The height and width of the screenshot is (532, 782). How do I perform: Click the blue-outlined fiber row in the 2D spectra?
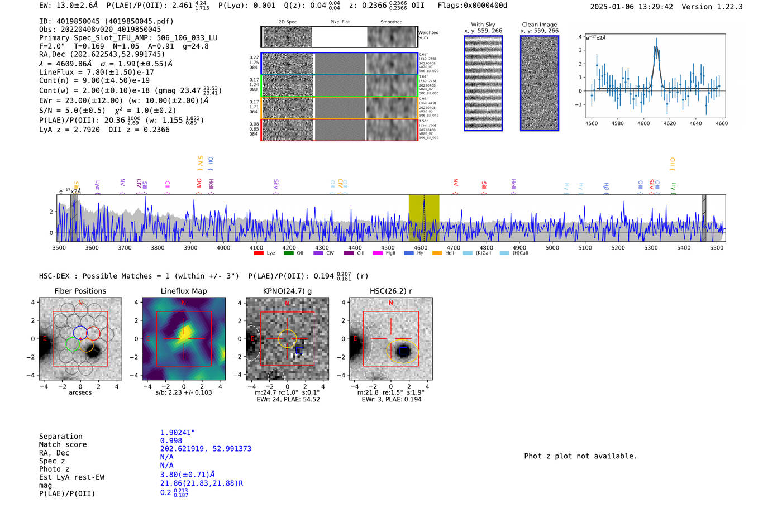tap(340, 64)
